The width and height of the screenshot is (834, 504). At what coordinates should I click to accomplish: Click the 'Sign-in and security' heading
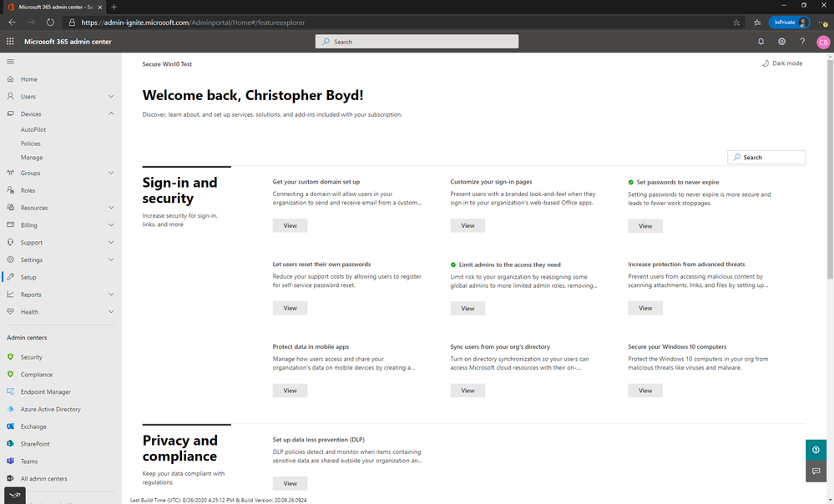pyautogui.click(x=179, y=190)
